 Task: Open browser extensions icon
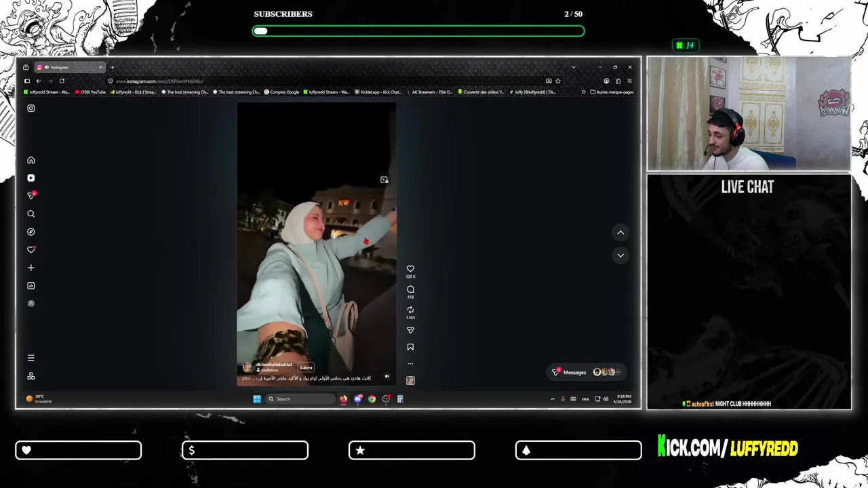click(618, 81)
